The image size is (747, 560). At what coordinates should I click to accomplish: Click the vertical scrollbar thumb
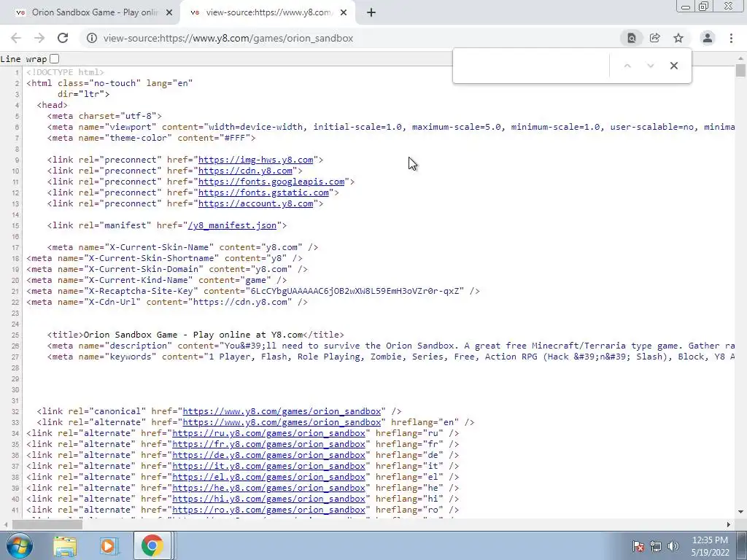740,69
